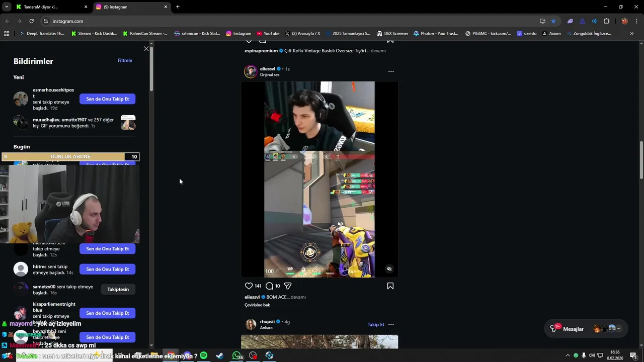Open Spotify from the taskbar
Viewport: 644px width, 362px height.
(x=203, y=355)
